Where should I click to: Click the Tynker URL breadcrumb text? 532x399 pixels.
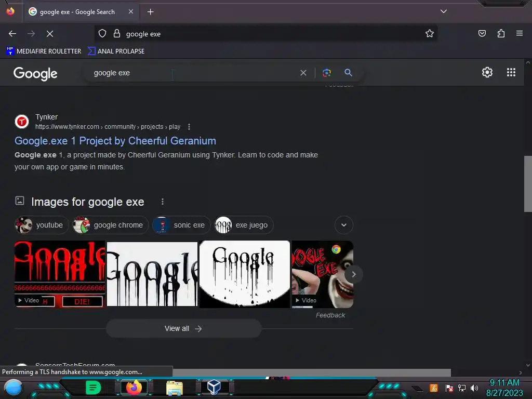(x=108, y=127)
